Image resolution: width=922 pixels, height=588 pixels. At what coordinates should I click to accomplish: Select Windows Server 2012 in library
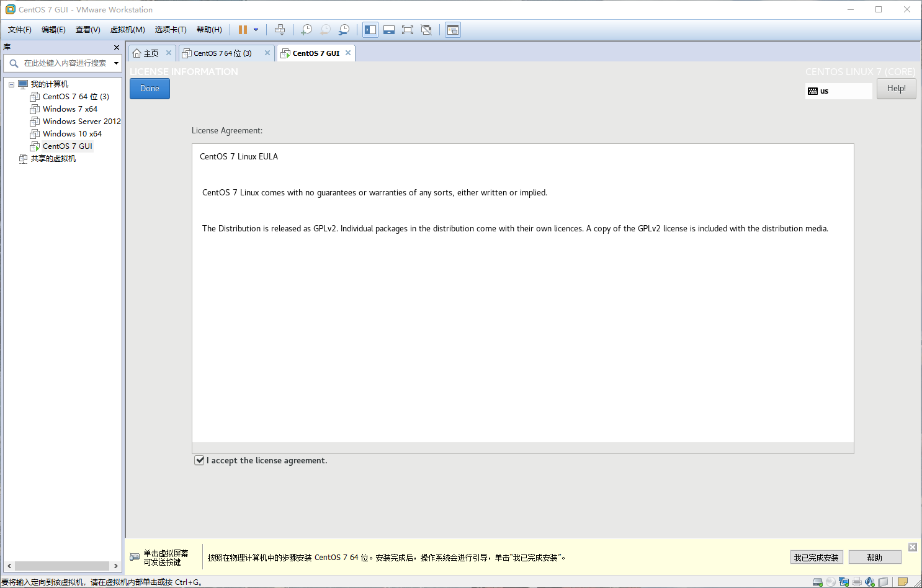click(x=82, y=122)
